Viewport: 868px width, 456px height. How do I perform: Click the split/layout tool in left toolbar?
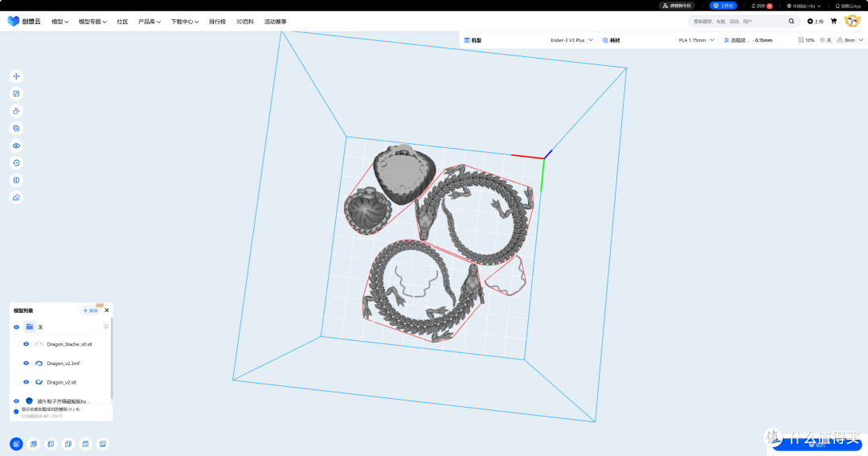tap(16, 180)
